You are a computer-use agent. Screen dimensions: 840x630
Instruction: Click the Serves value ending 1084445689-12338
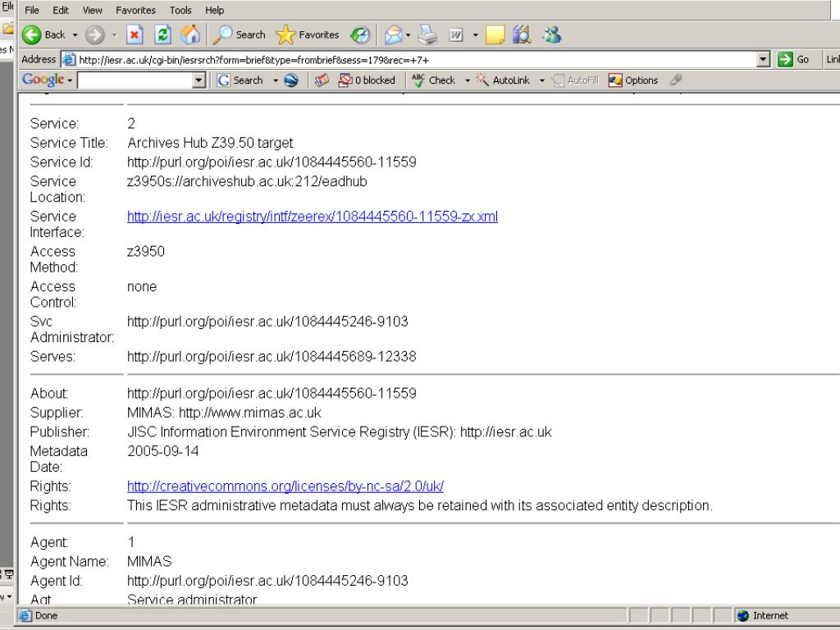(x=272, y=357)
